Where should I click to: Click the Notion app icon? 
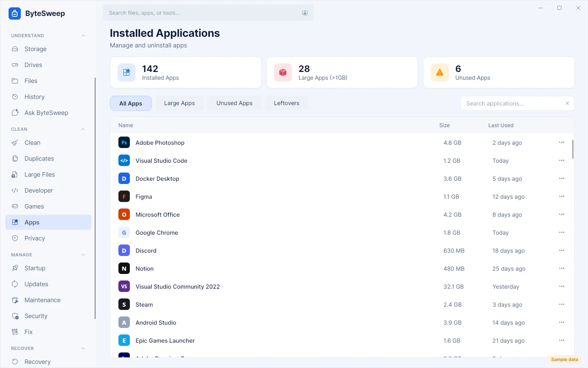pyautogui.click(x=124, y=269)
